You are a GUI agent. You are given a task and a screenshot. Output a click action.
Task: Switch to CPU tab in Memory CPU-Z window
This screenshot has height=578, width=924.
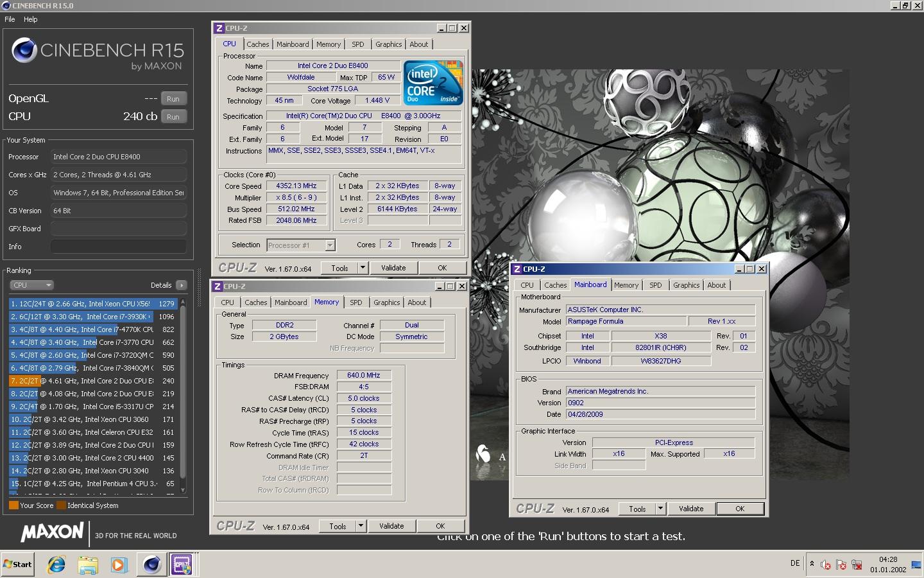[x=228, y=302]
